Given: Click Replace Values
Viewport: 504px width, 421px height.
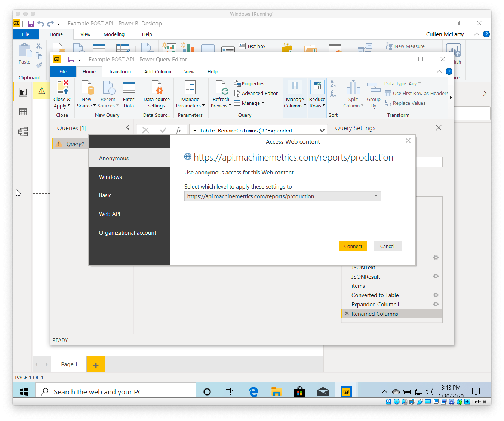Looking at the screenshot, I should [x=405, y=103].
